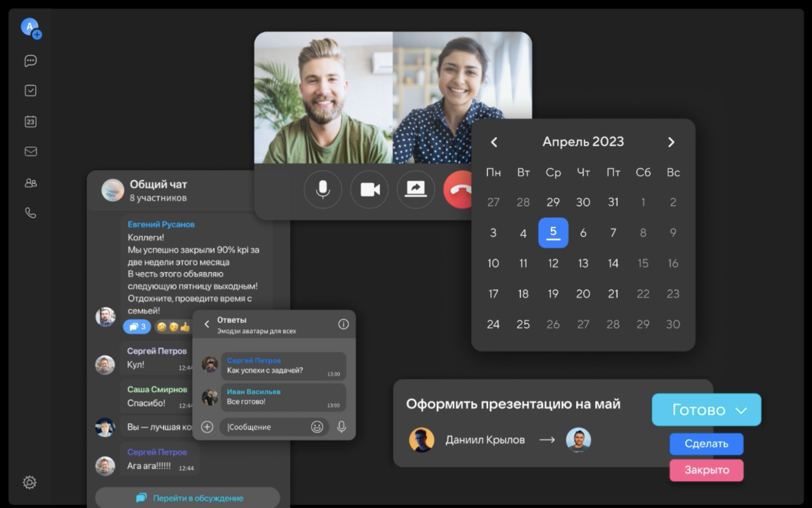
Task: Open the calls phone icon in sidebar
Action: tap(31, 213)
